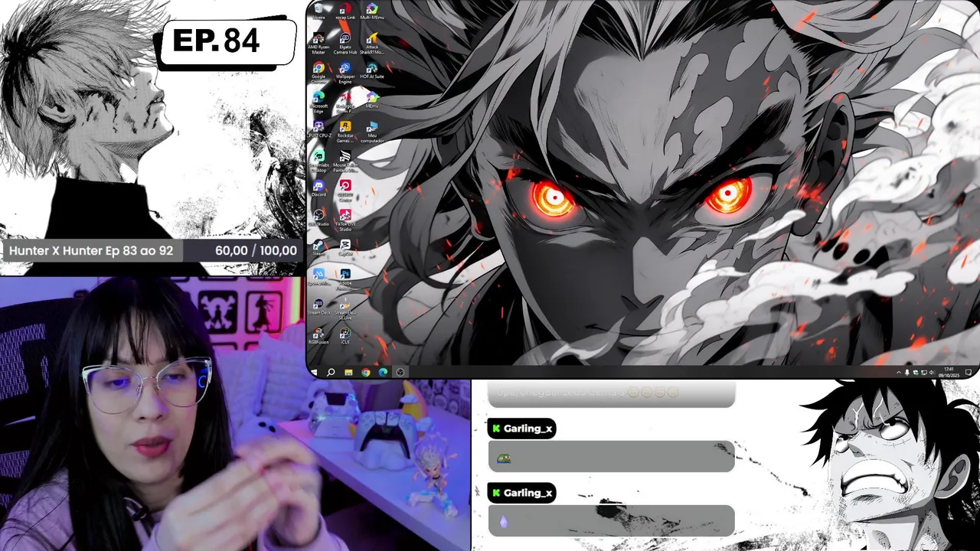
Task: Open the Adobe Photoshop desktop shortcut
Action: pyautogui.click(x=345, y=279)
